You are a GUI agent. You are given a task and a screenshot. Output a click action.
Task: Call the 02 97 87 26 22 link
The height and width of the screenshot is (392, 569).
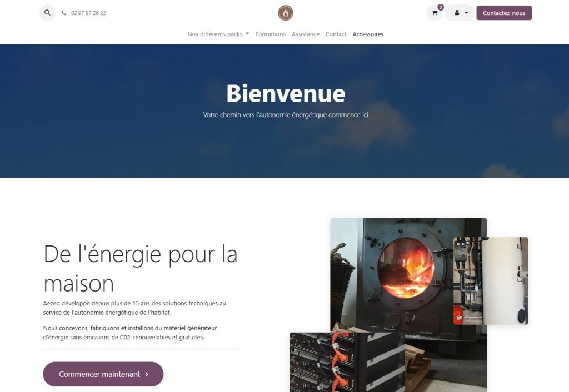pyautogui.click(x=88, y=13)
